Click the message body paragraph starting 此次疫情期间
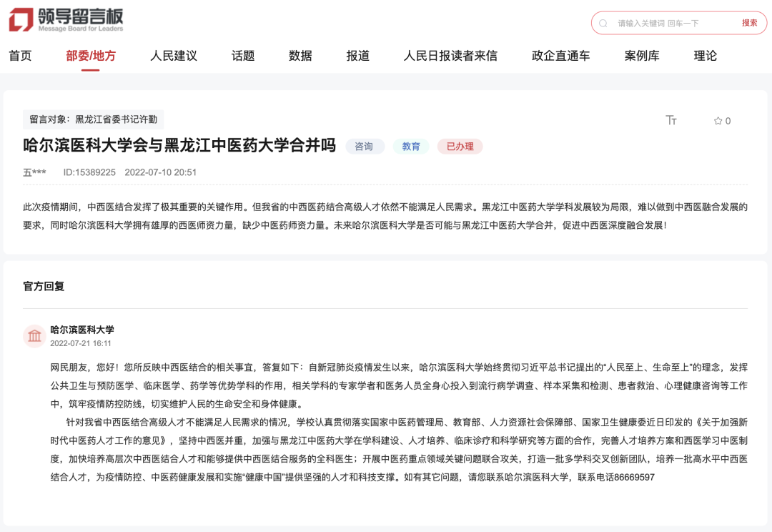Screen dimensions: 772x532 pos(385,216)
